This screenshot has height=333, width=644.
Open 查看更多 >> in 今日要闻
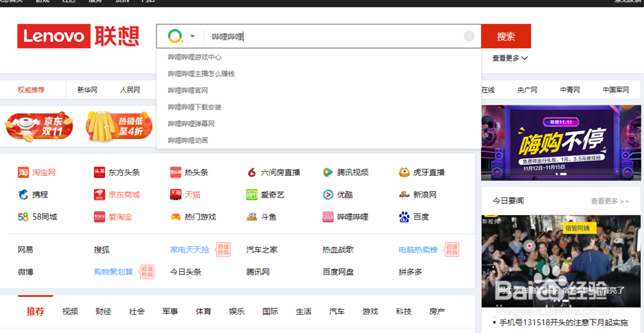(610, 201)
